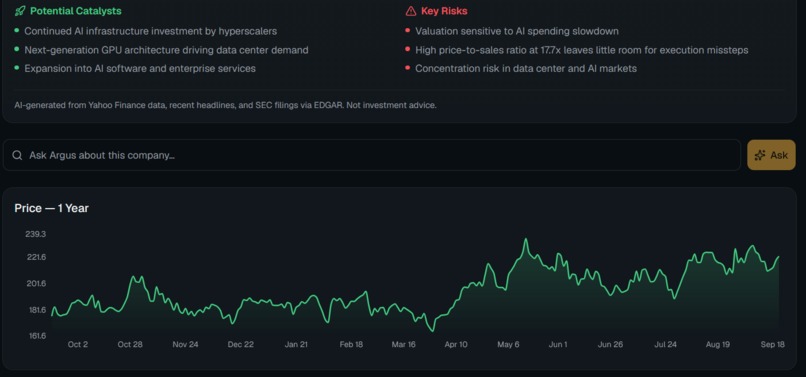Click the Jun 26 date label

610,345
